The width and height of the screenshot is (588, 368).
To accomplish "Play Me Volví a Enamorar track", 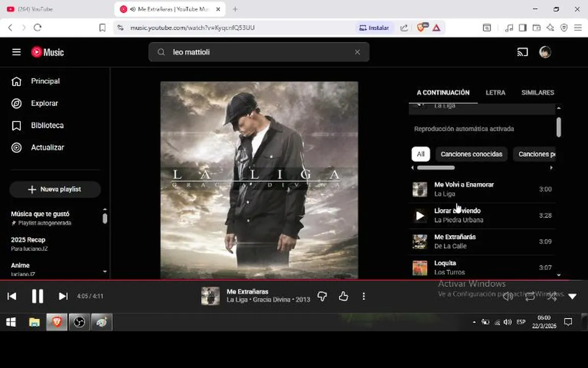I will pos(482,189).
